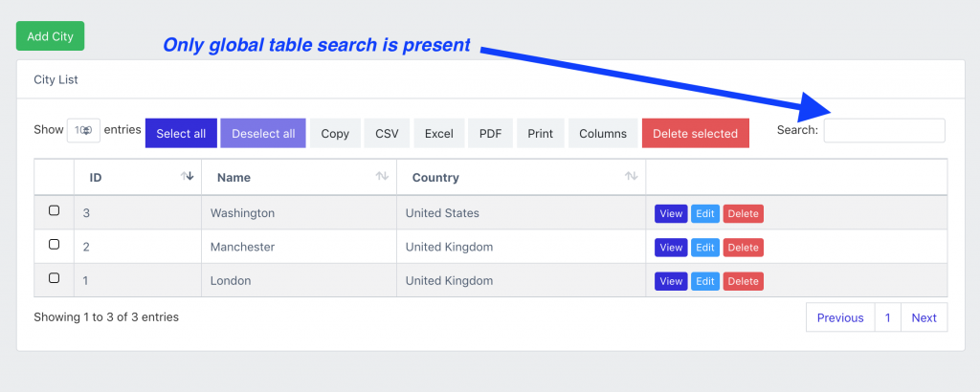The height and width of the screenshot is (392, 980).
Task: View the Washington city record
Action: click(x=671, y=214)
